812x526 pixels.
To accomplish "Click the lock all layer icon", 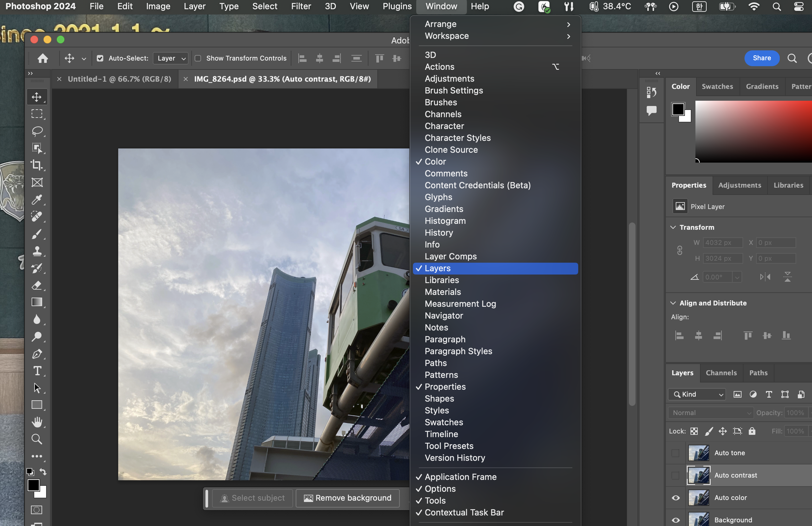I will [752, 431].
